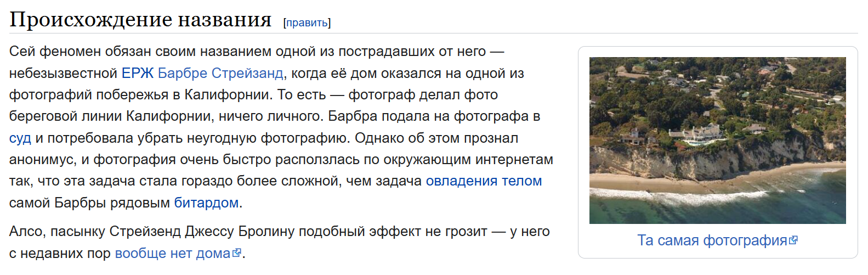868x275 pixels.
Task: Open the «овладения телом» link
Action: pyautogui.click(x=484, y=181)
